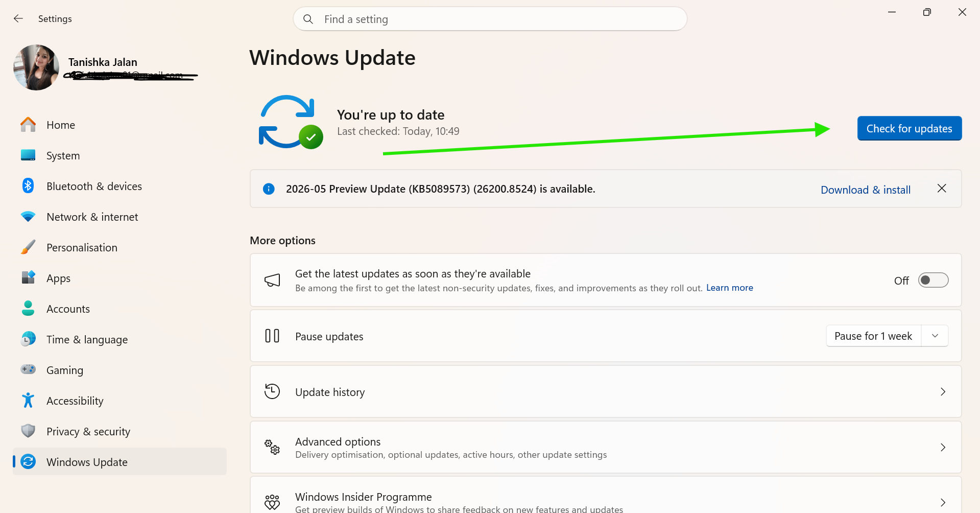Open the Learn more link
The width and height of the screenshot is (980, 513).
click(x=730, y=288)
